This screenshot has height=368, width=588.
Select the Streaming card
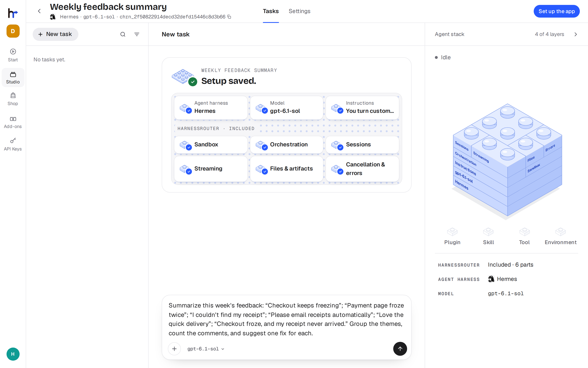coord(211,169)
